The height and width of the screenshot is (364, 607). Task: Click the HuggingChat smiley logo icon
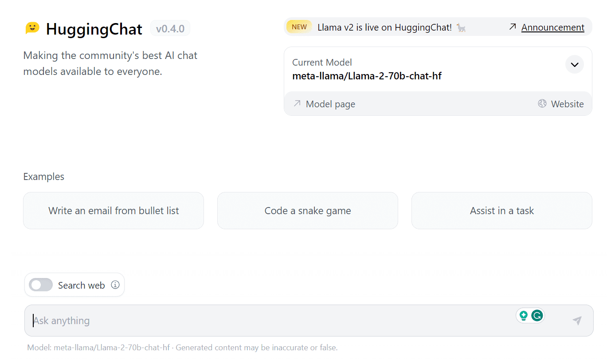[32, 28]
